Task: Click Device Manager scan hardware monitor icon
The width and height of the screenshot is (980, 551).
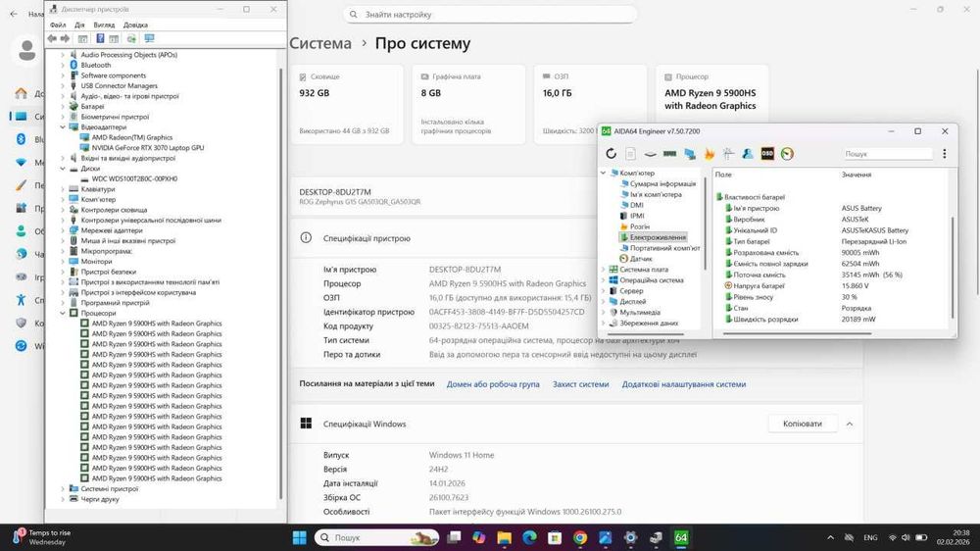Action: (149, 39)
